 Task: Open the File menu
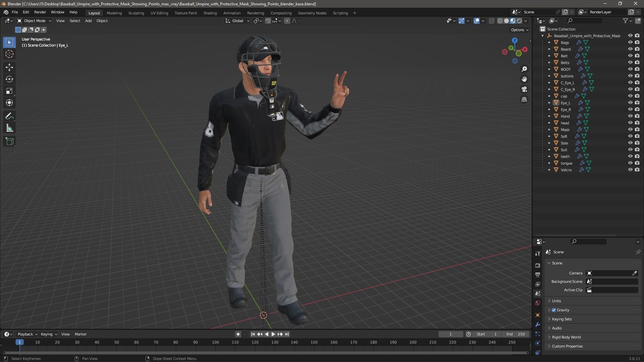(15, 12)
